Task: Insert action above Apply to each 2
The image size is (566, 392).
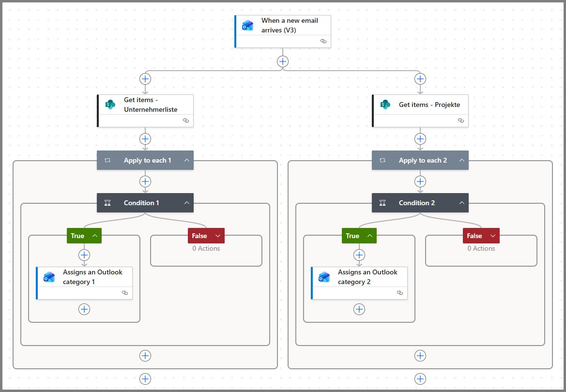Action: [420, 139]
